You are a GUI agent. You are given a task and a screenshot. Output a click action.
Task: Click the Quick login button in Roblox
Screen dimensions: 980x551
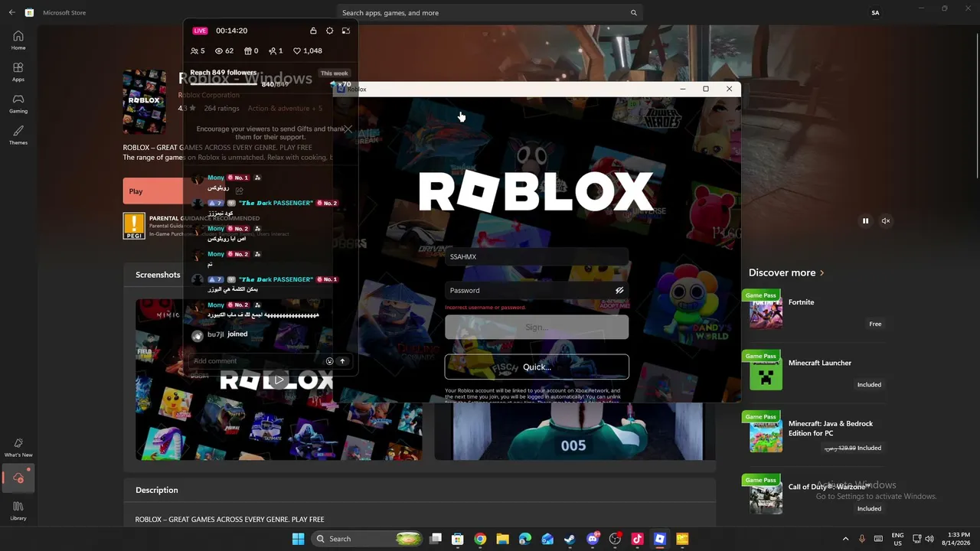tap(537, 367)
